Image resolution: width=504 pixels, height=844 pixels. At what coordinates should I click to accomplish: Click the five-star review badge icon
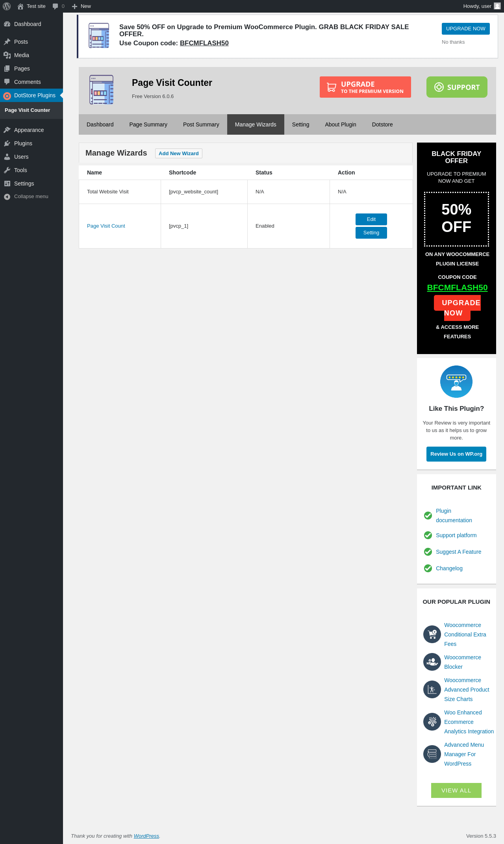[x=456, y=382]
